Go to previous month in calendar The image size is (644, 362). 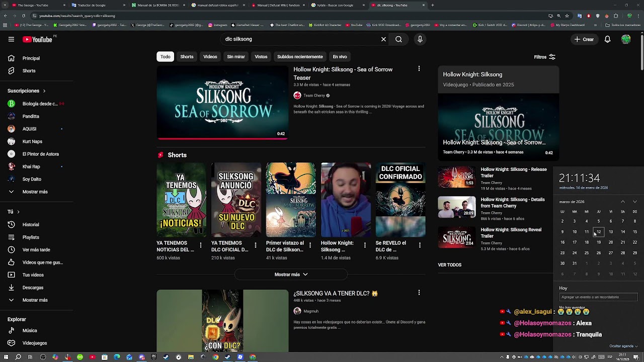click(623, 202)
